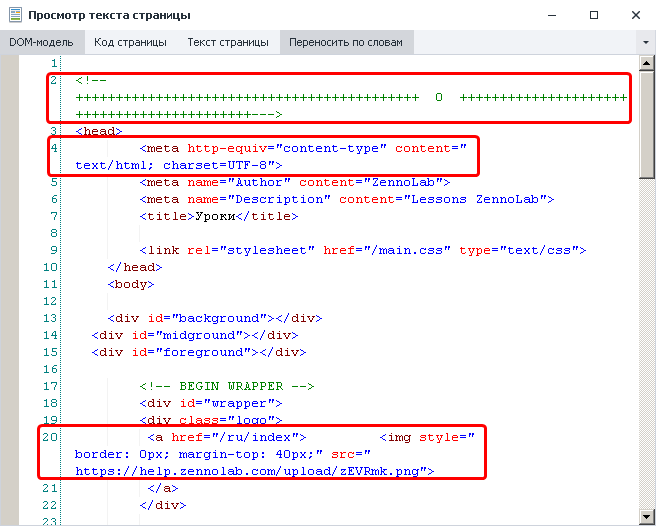Click line number 20 in the gutter
656x526 pixels.
[x=50, y=437]
